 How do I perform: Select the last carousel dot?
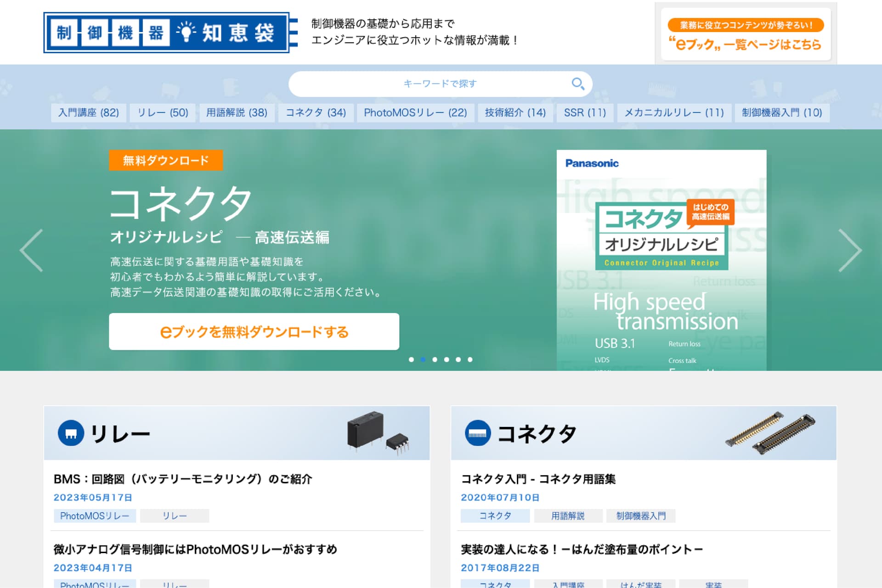(470, 359)
